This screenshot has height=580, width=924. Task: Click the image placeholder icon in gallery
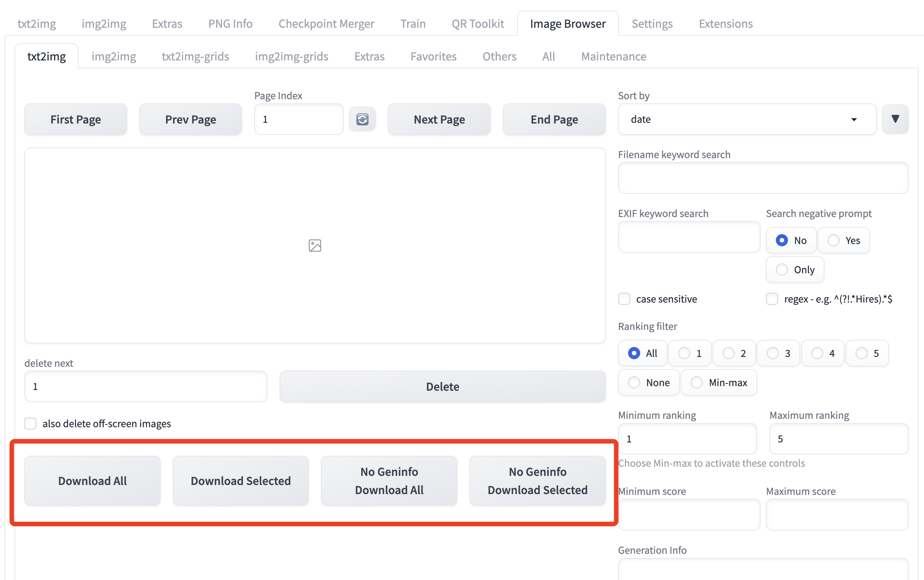(315, 246)
